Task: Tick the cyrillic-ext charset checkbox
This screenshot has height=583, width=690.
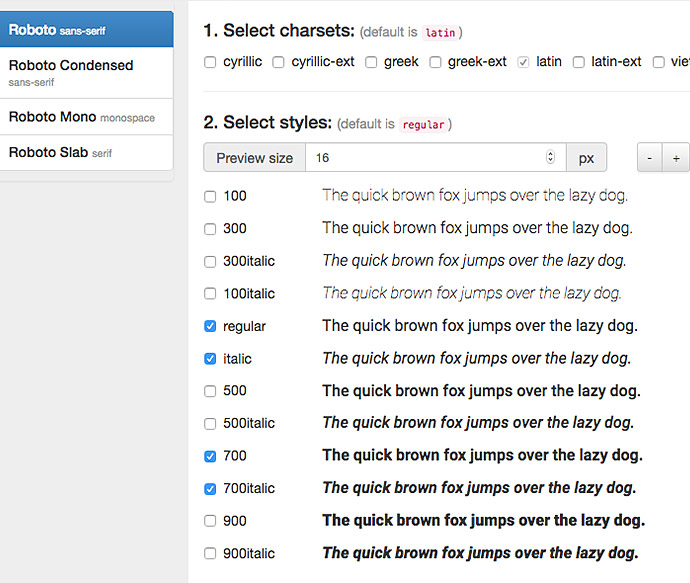Action: [278, 62]
